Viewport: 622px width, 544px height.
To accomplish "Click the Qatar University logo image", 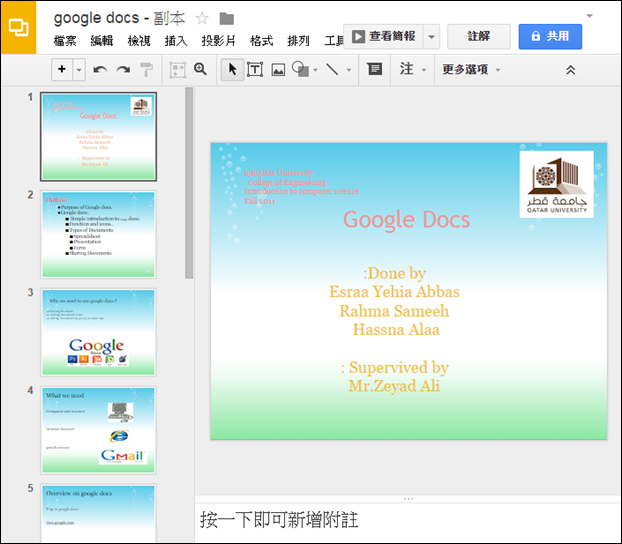I will [x=557, y=184].
